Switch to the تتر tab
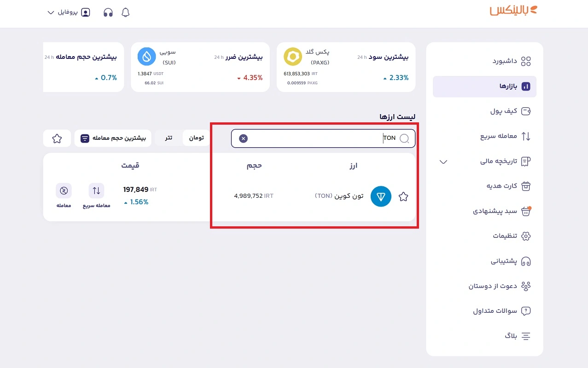Image resolution: width=588 pixels, height=368 pixels. [168, 138]
